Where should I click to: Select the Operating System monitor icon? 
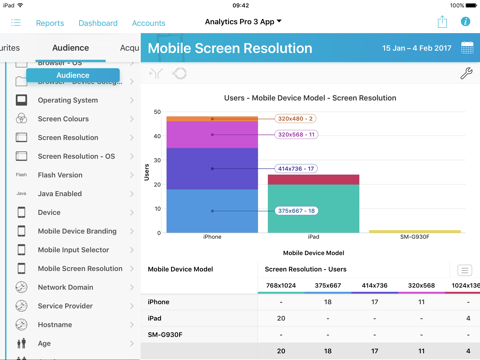[x=21, y=100]
